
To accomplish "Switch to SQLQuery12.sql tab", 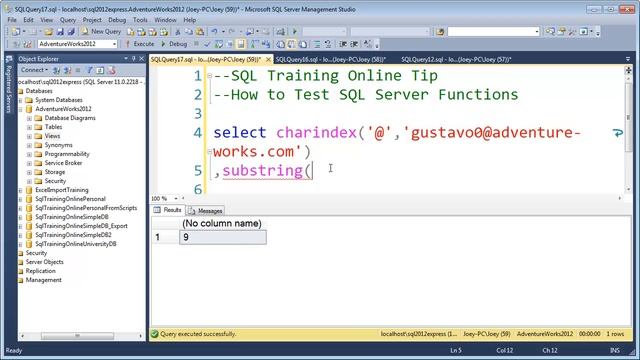I will 456,59.
